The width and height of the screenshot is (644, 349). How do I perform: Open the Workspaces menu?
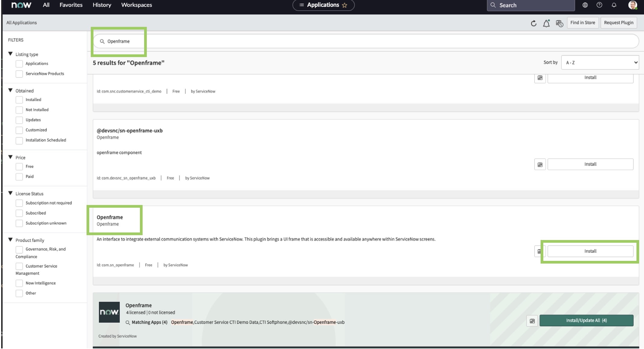click(137, 5)
